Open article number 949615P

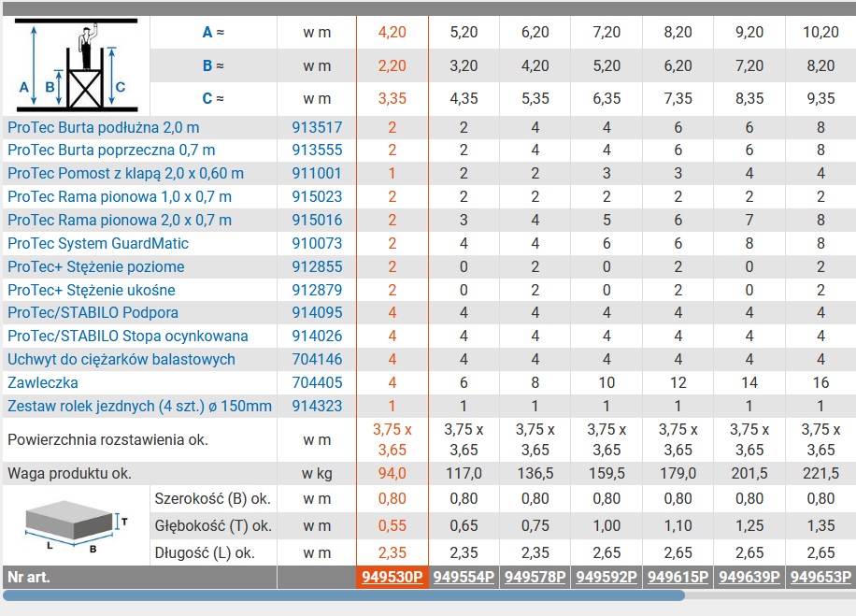coord(678,578)
